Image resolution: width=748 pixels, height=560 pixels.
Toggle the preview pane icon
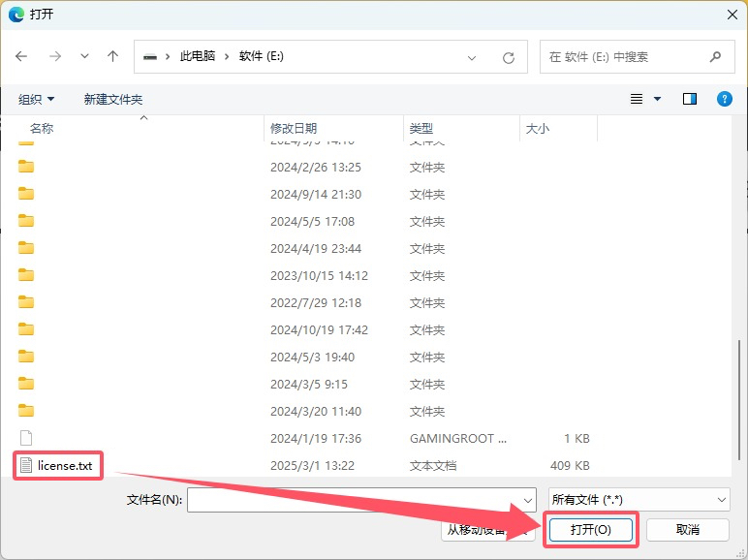pyautogui.click(x=690, y=99)
